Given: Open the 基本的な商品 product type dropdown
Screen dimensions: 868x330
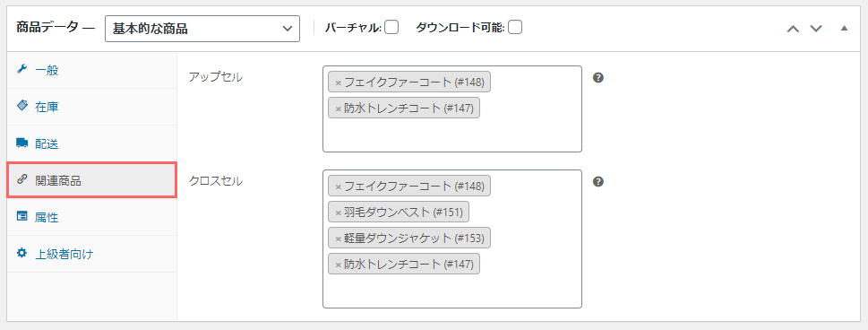Looking at the screenshot, I should pos(202,29).
